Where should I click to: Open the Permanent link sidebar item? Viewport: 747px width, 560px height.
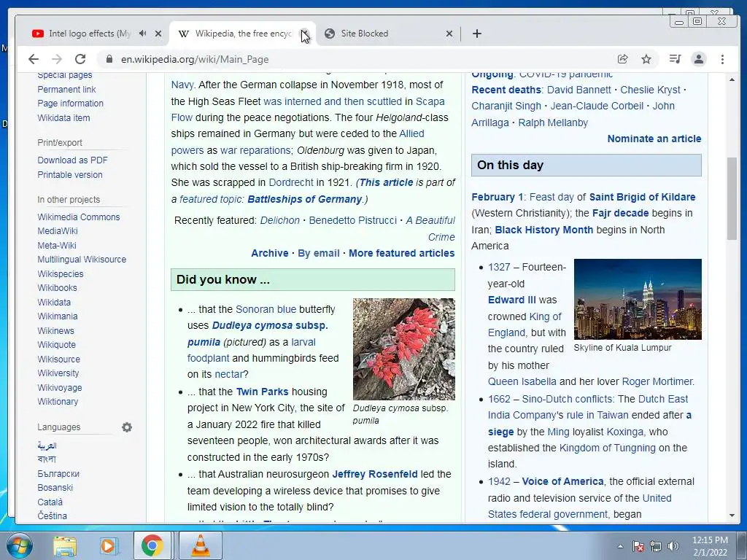[x=66, y=90]
